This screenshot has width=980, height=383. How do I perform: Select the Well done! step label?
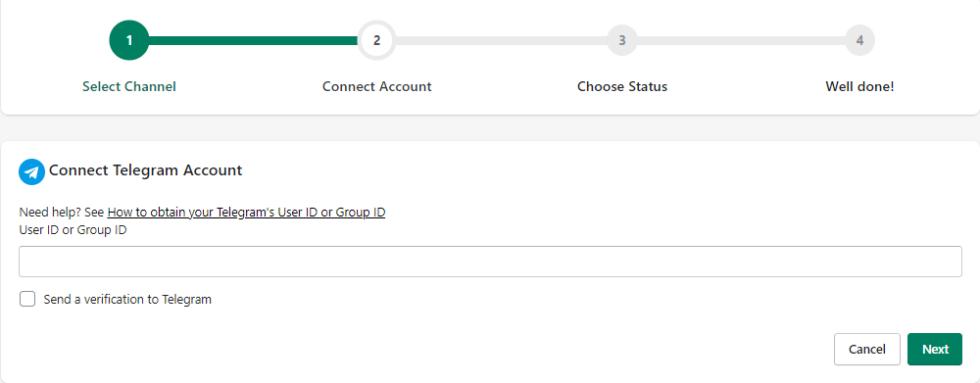pyautogui.click(x=860, y=86)
